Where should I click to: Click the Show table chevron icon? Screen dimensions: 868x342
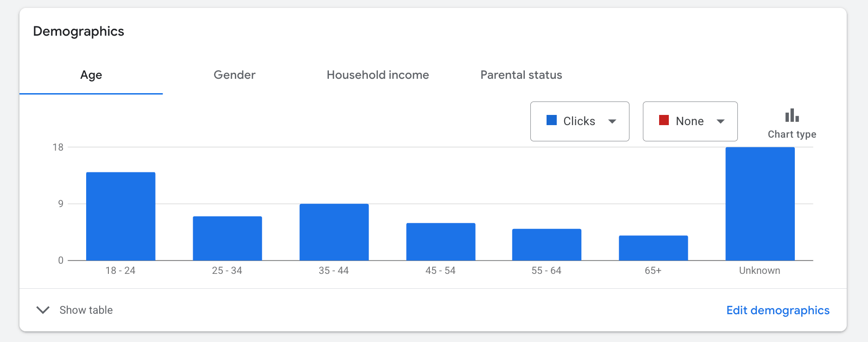point(43,310)
